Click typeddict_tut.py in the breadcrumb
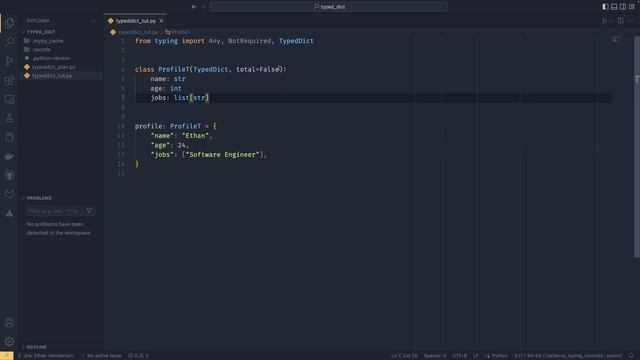 pos(138,32)
